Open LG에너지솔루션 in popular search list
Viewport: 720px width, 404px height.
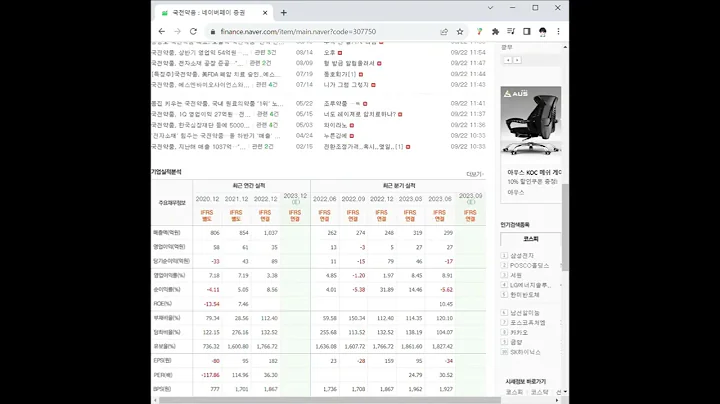pos(530,285)
